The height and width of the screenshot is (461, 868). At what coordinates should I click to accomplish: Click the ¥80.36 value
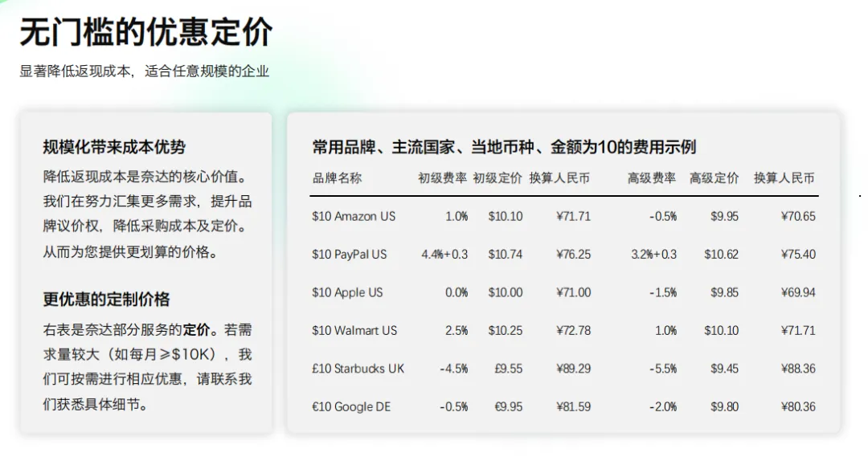pyautogui.click(x=798, y=407)
